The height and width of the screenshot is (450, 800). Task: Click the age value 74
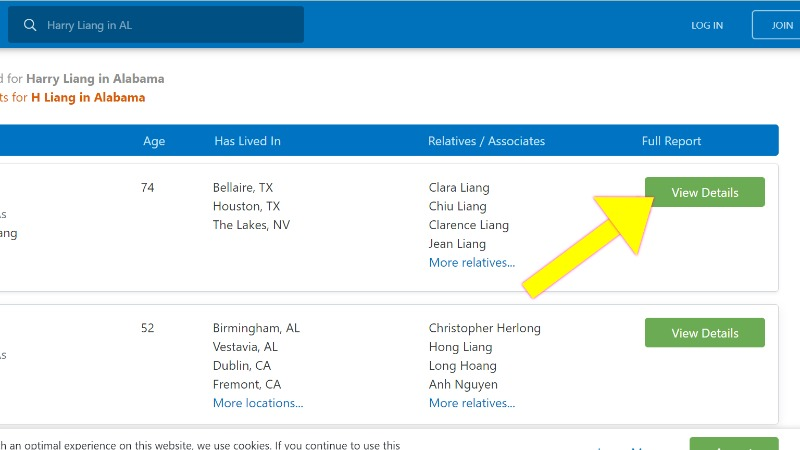tap(147, 188)
